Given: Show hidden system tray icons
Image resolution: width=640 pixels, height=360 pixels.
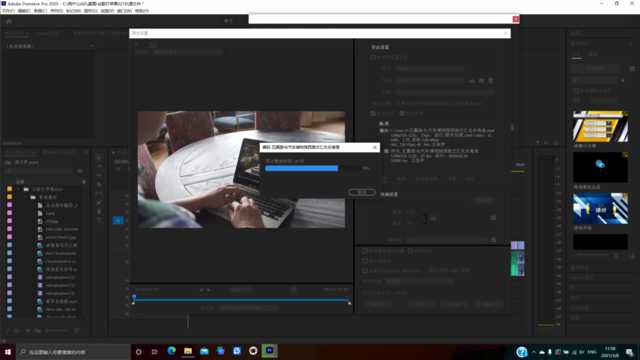Looking at the screenshot, I should pyautogui.click(x=533, y=352).
